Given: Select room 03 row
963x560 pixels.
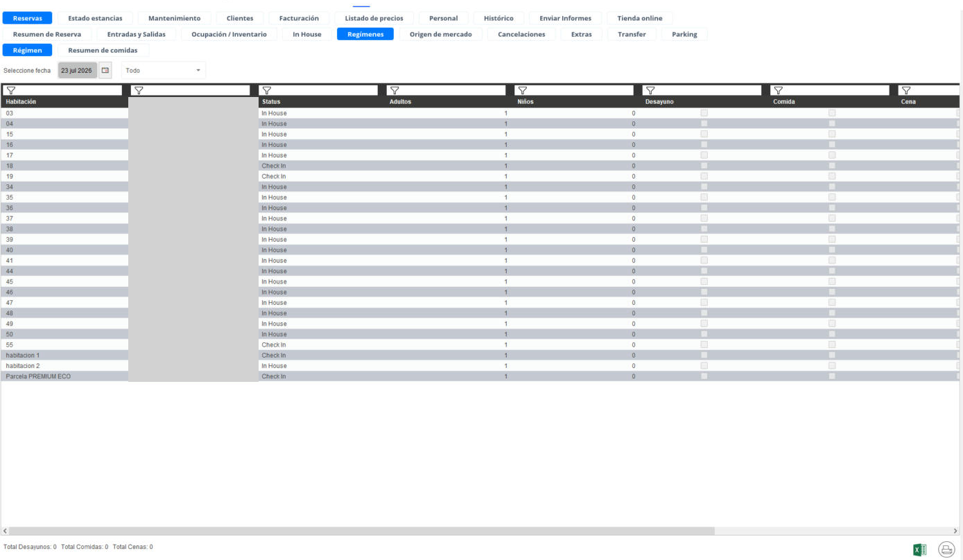Looking at the screenshot, I should [480, 113].
